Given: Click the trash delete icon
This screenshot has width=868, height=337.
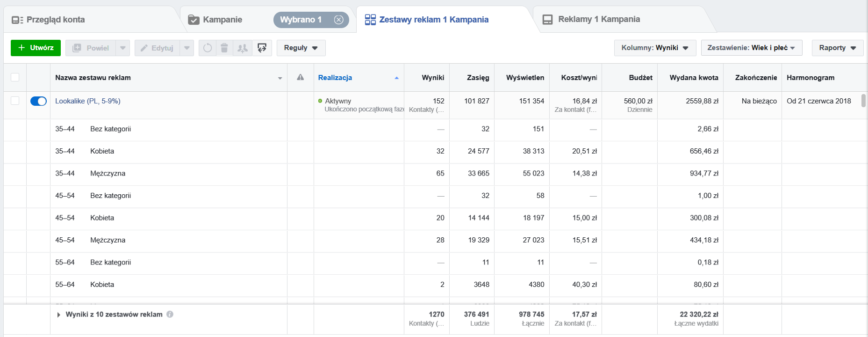Looking at the screenshot, I should coord(224,48).
